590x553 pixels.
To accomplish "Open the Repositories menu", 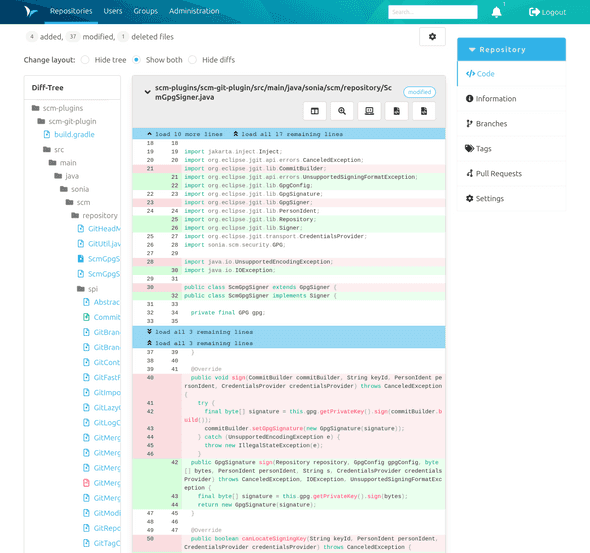I will [71, 11].
